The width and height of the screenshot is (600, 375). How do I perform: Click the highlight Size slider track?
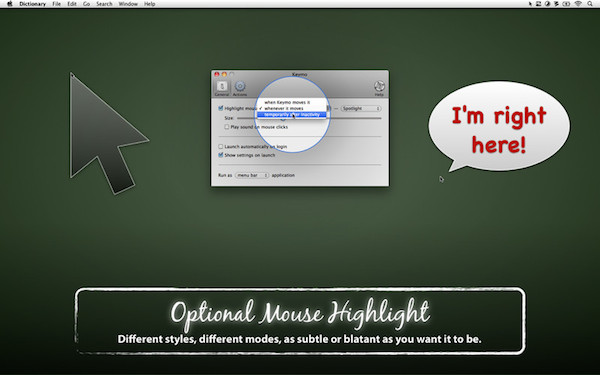click(309, 118)
